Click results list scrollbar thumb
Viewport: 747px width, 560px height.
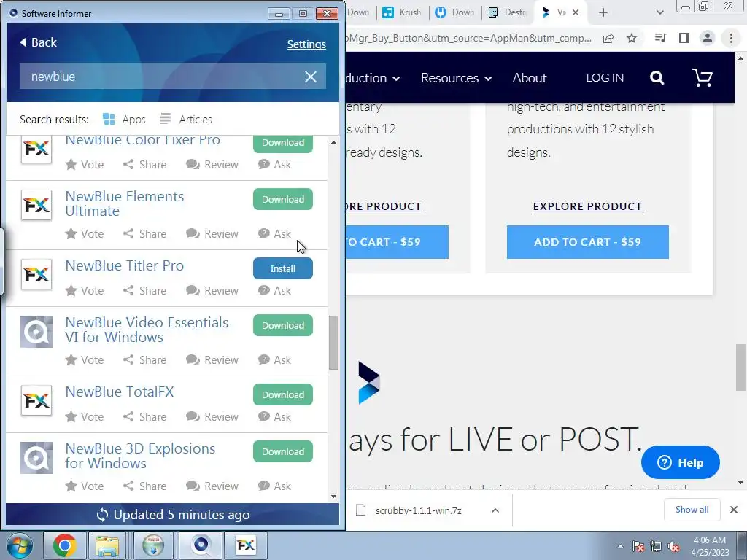333,343
